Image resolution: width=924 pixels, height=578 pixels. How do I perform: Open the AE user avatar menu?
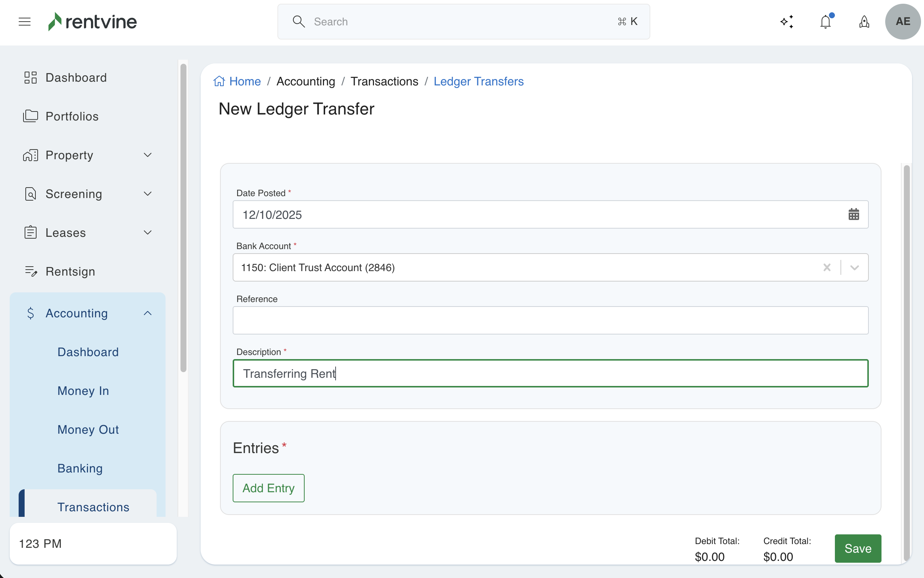903,22
